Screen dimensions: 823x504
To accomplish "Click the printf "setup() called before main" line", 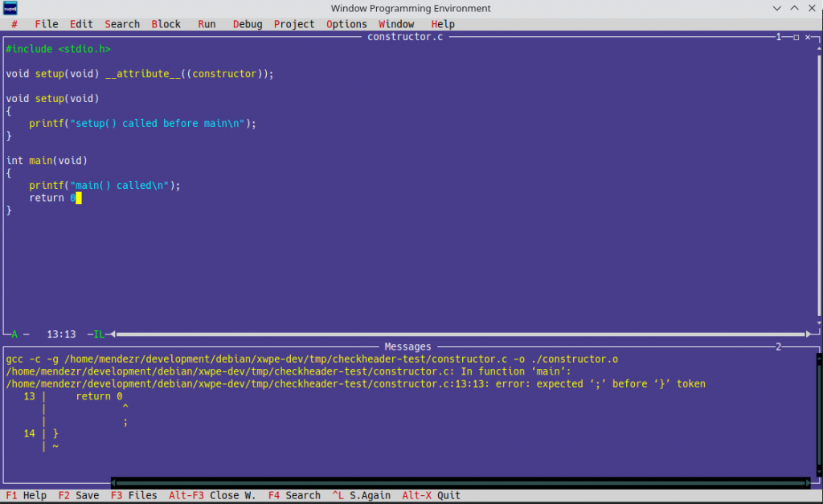I will click(x=142, y=123).
